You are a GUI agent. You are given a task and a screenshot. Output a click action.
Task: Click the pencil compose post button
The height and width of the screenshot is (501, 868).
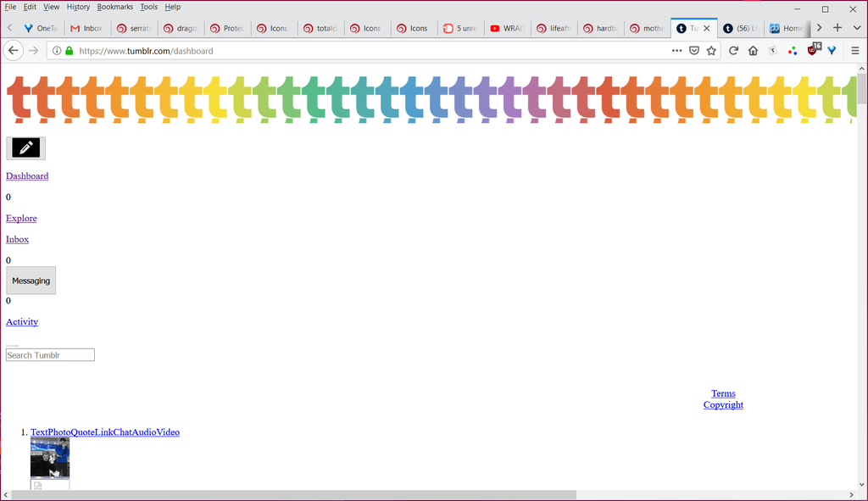click(26, 148)
